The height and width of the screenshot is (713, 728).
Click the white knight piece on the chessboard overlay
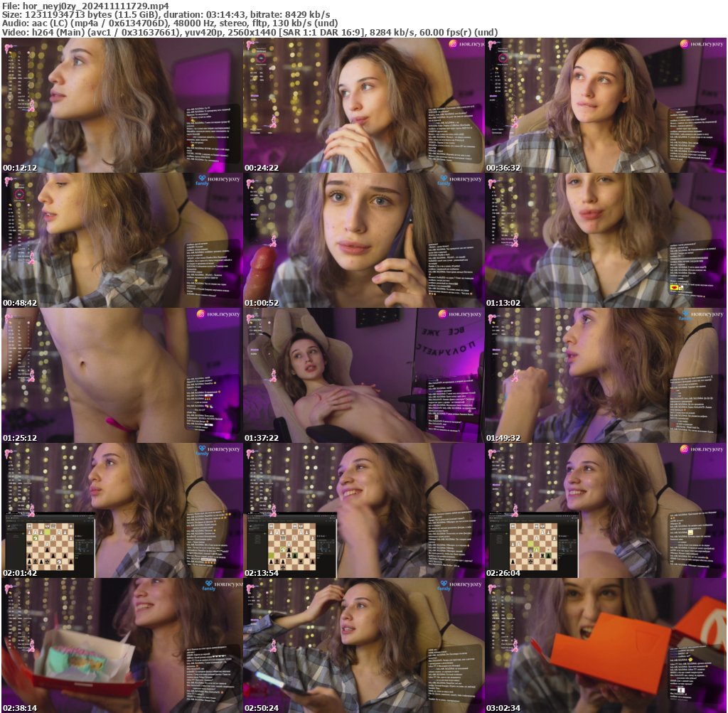coord(36,538)
